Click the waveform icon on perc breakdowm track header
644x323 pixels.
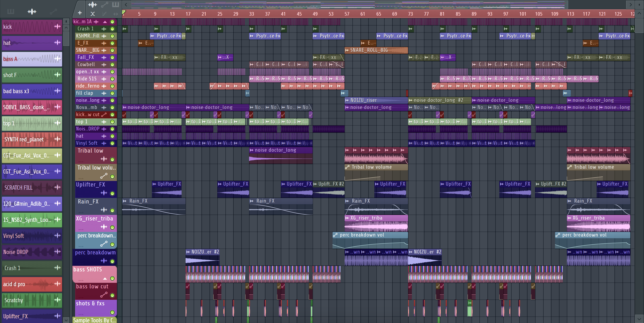pyautogui.click(x=104, y=261)
